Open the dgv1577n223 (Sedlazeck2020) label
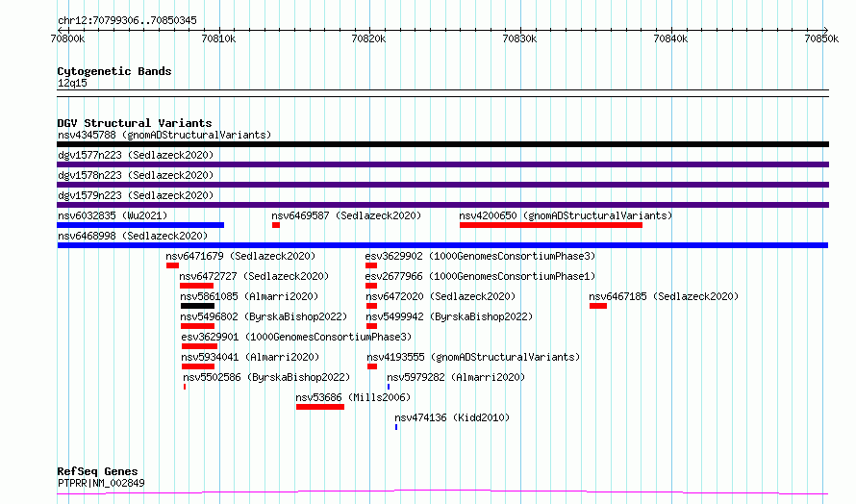The image size is (856, 504). pyautogui.click(x=136, y=155)
